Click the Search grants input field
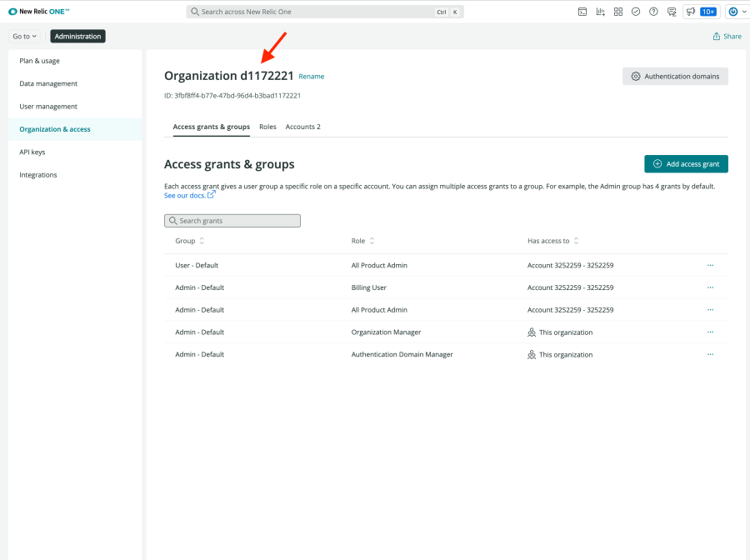Screen dimensions: 750x560 pyautogui.click(x=232, y=221)
